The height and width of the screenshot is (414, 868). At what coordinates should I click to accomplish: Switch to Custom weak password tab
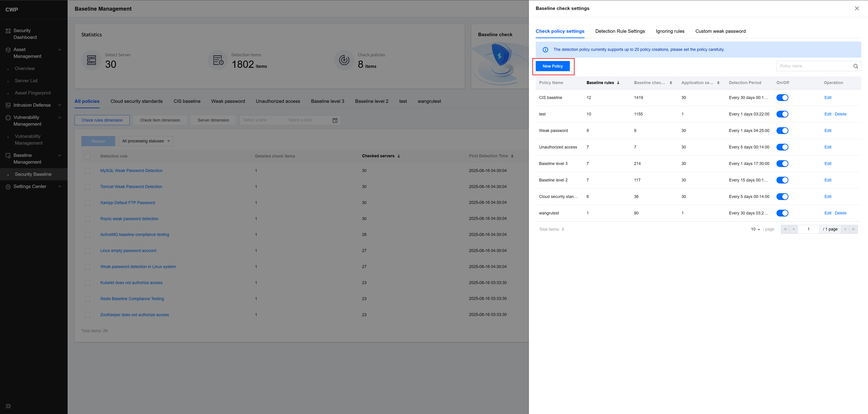point(720,31)
